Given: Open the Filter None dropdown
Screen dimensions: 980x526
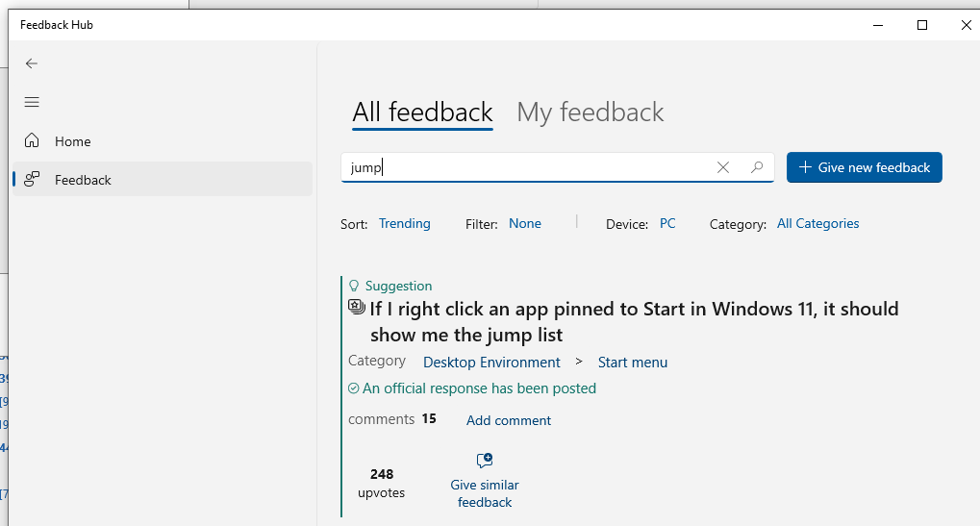Looking at the screenshot, I should 524,224.
